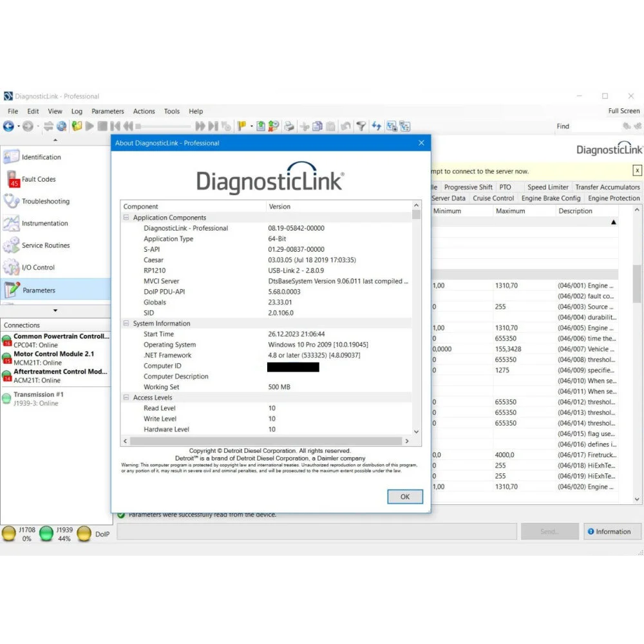Click the Information button
The width and height of the screenshot is (644, 644).
(608, 531)
